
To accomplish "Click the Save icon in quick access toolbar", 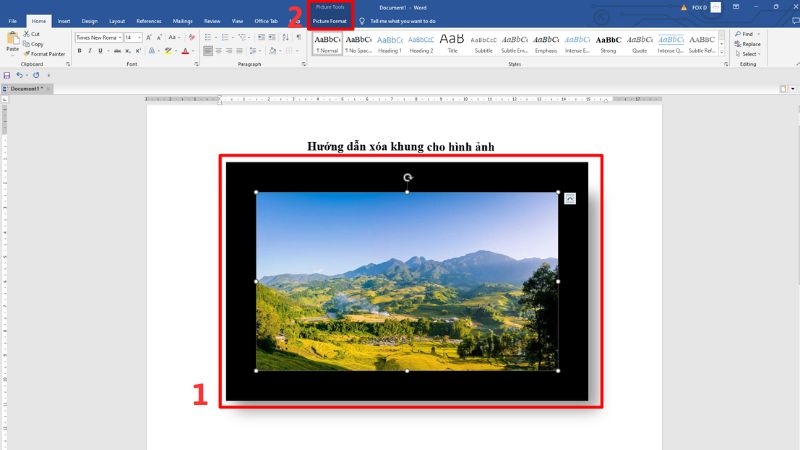I will [x=7, y=75].
